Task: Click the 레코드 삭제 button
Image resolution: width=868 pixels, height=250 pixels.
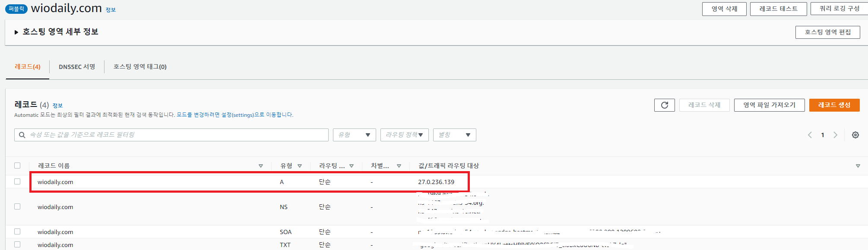Action: pyautogui.click(x=704, y=105)
